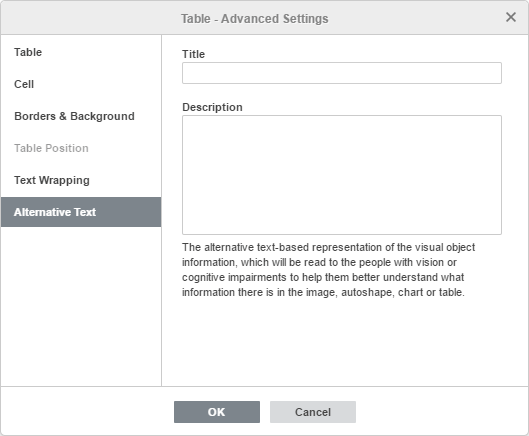This screenshot has height=436, width=529.
Task: Dismiss the dialog with Cancel
Action: click(x=313, y=412)
